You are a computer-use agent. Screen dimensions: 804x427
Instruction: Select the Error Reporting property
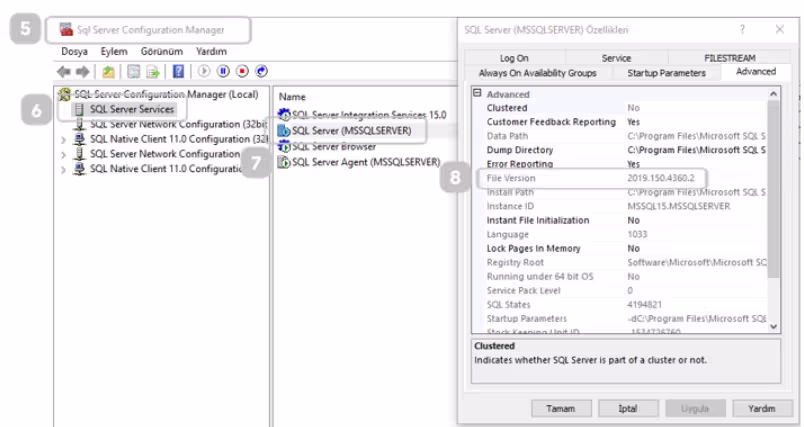coord(626,164)
